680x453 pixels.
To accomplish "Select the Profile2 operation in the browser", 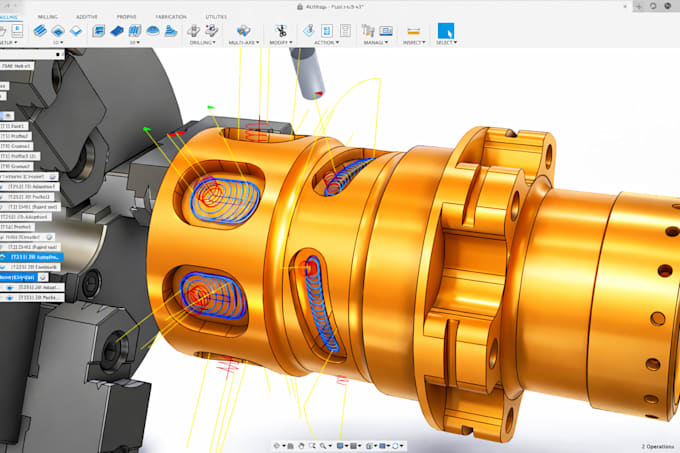I will pyautogui.click(x=15, y=136).
